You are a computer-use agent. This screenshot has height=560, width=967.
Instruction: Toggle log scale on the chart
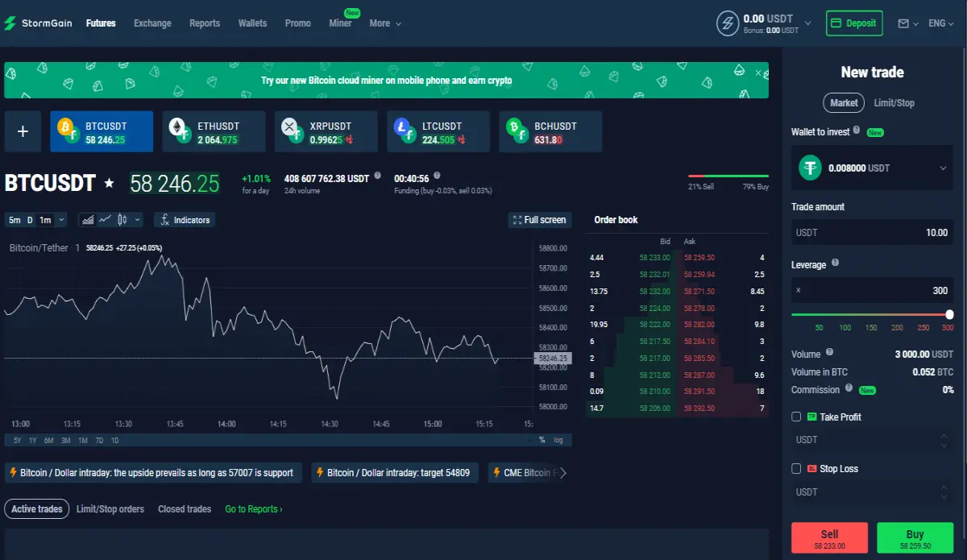(x=558, y=440)
